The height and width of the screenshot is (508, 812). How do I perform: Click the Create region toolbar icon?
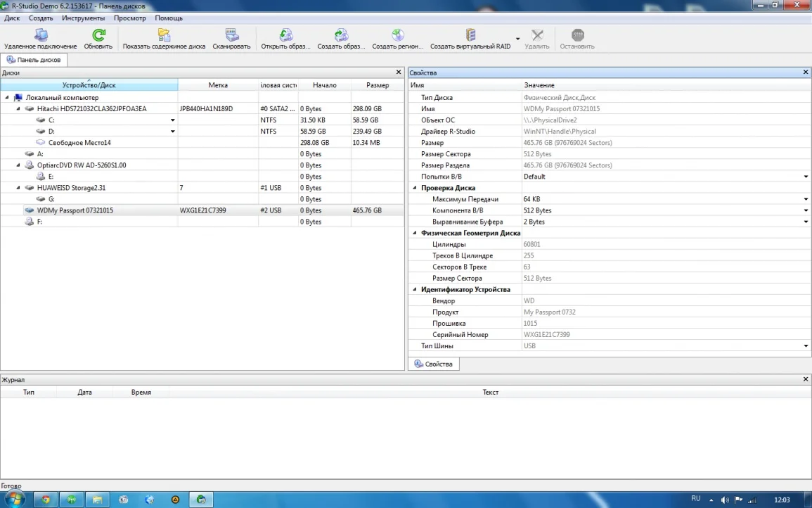coord(398,36)
